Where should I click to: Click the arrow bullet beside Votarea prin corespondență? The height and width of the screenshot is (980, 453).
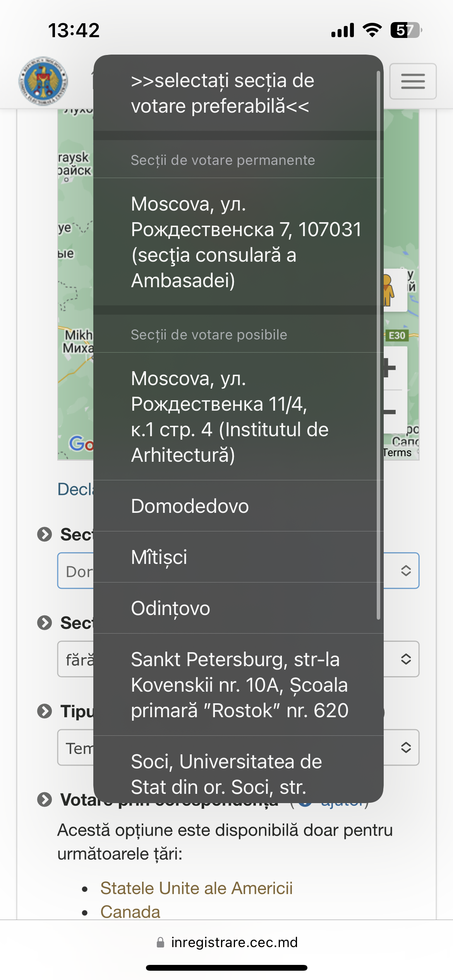coord(45,799)
